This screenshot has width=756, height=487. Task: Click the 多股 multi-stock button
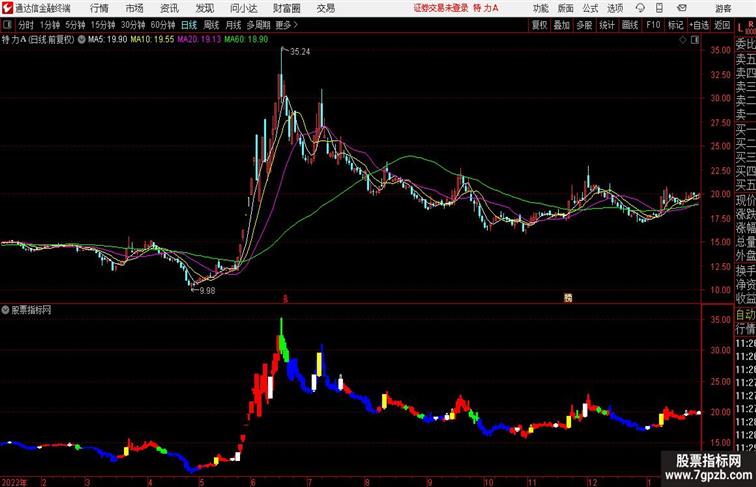(x=584, y=25)
